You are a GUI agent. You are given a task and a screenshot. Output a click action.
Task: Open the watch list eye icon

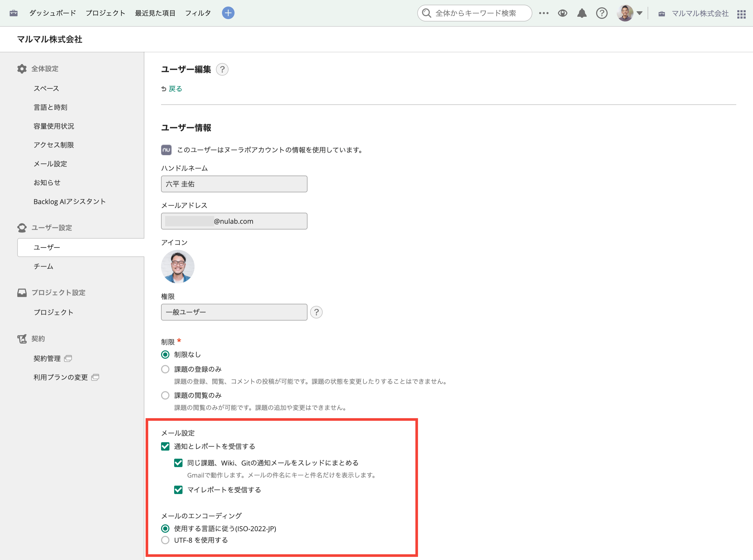[563, 13]
